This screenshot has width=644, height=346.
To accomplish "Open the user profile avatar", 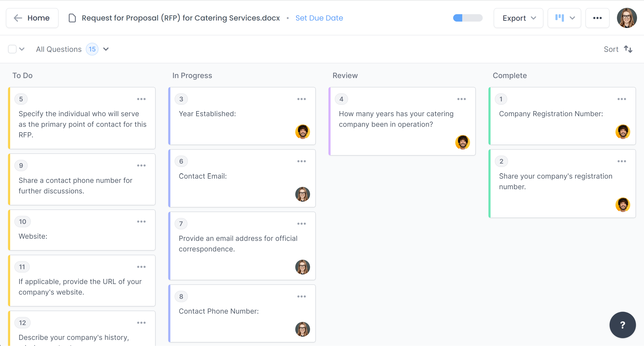I will click(626, 18).
